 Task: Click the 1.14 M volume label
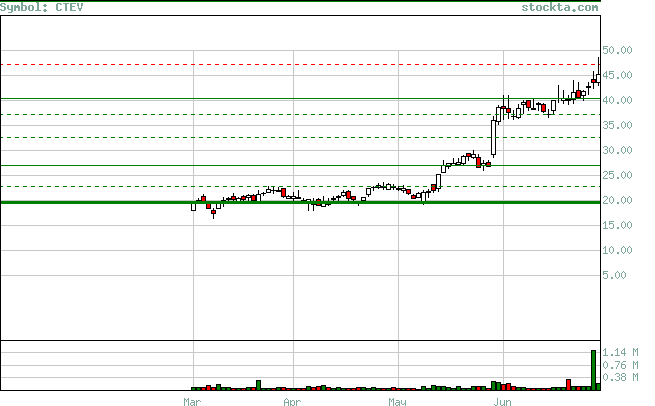click(x=620, y=353)
